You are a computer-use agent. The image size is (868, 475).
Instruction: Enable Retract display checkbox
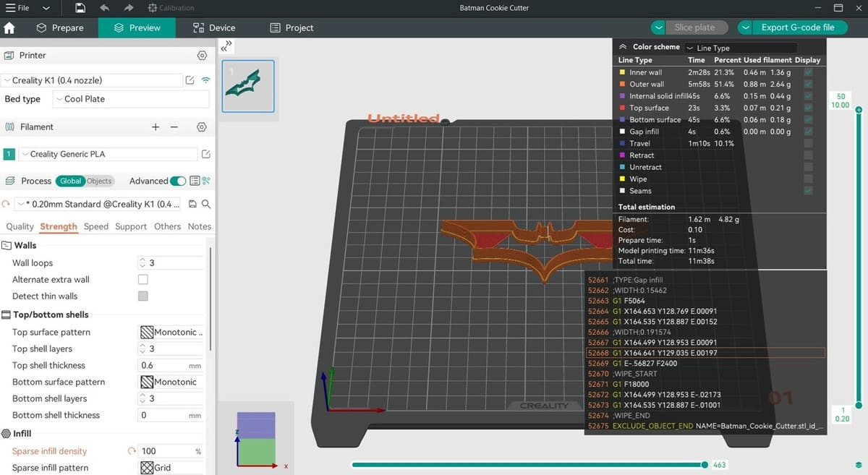[808, 155]
